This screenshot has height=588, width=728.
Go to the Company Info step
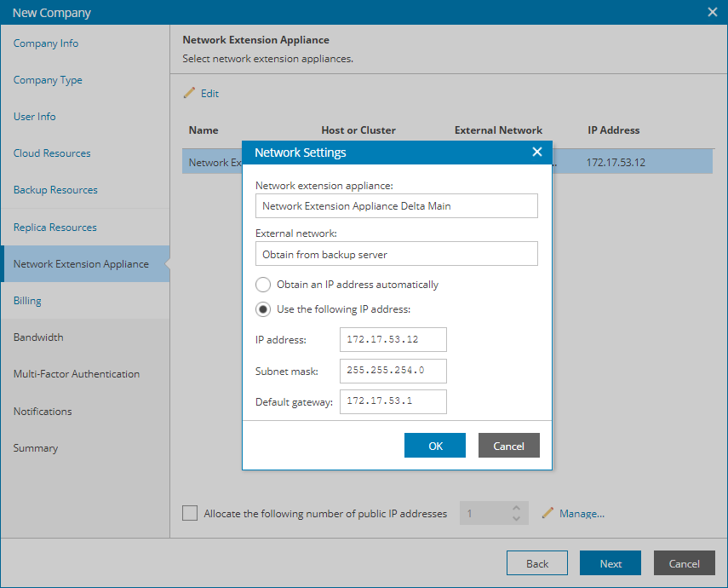(x=46, y=43)
